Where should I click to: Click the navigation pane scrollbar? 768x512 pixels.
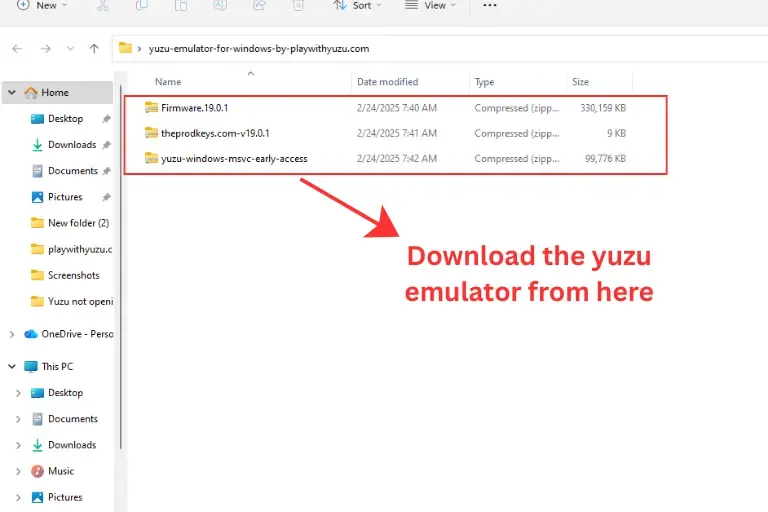point(120,267)
